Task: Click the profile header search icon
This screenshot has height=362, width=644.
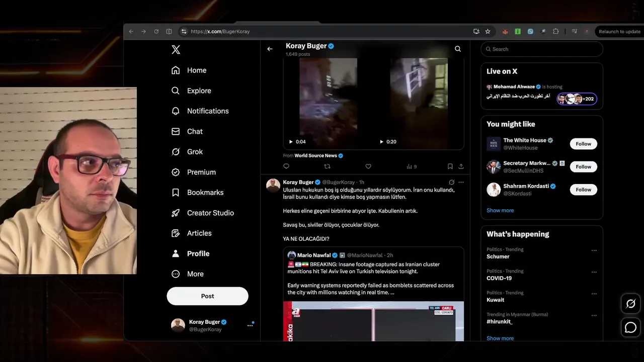Action: (458, 49)
